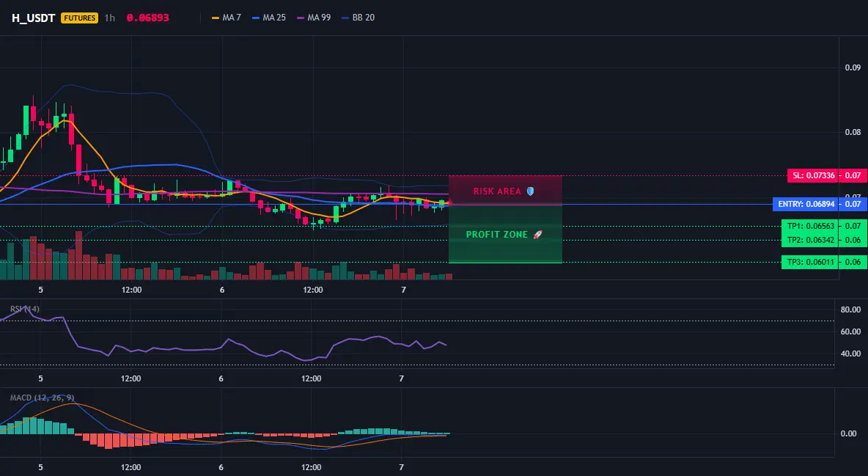Viewport: 868px width, 476px height.
Task: Click the PROFIT ZONE text
Action: (497, 235)
